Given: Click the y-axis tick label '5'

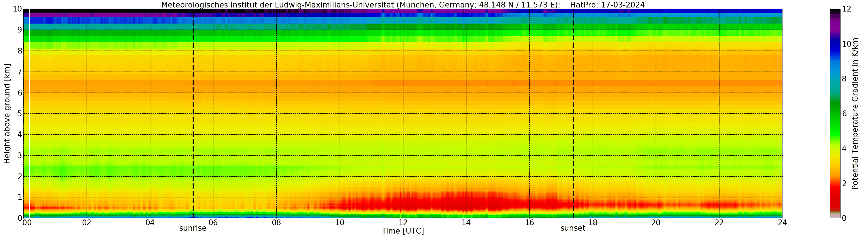Looking at the screenshot, I should (20, 113).
